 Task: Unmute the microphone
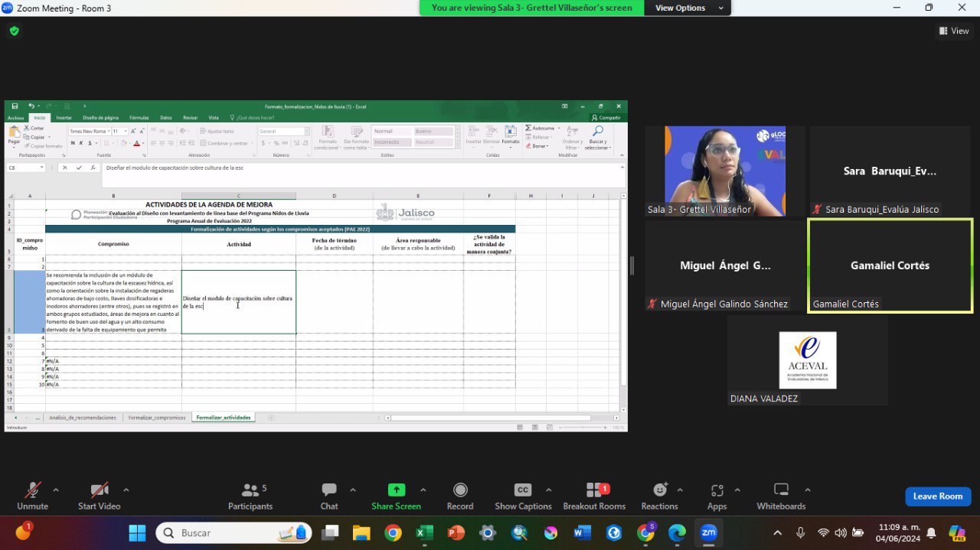pyautogui.click(x=32, y=496)
